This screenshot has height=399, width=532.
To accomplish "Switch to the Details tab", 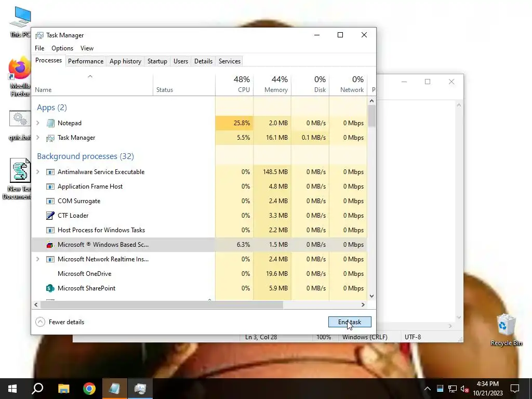I will click(x=203, y=61).
